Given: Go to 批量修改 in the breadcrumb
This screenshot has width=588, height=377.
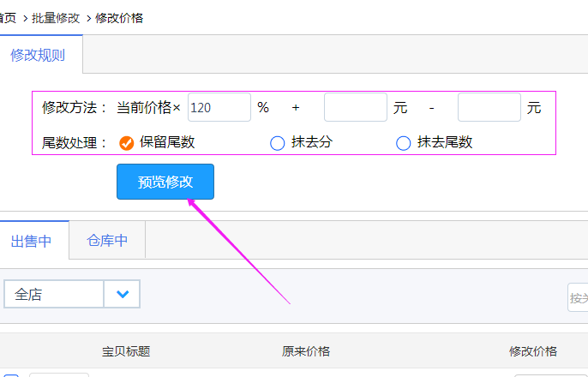Looking at the screenshot, I should point(56,18).
